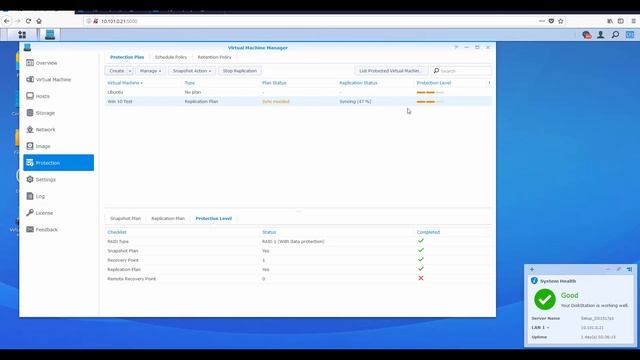Click Virtual Machine Manager taskbar icon
The image size is (640, 360).
[x=50, y=35]
